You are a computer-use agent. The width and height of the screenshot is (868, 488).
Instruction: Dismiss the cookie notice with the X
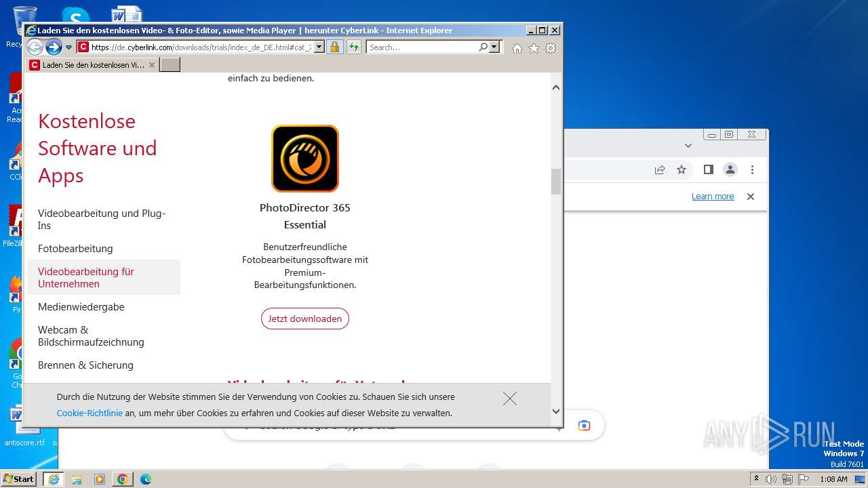[510, 399]
